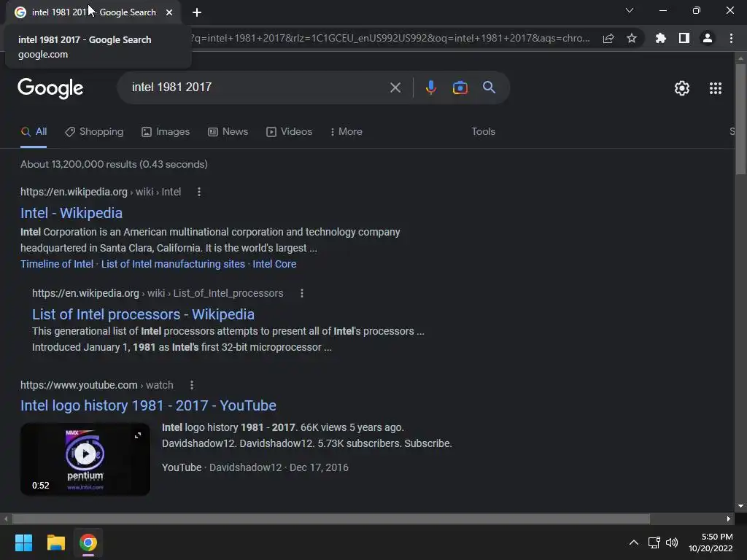Open the Chrome profile icon
747x560 pixels.
(707, 38)
